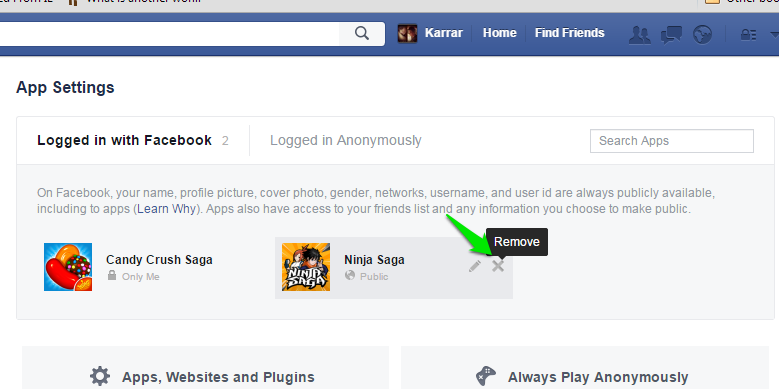Click the Public globe icon under Ninja Saga

click(x=350, y=275)
